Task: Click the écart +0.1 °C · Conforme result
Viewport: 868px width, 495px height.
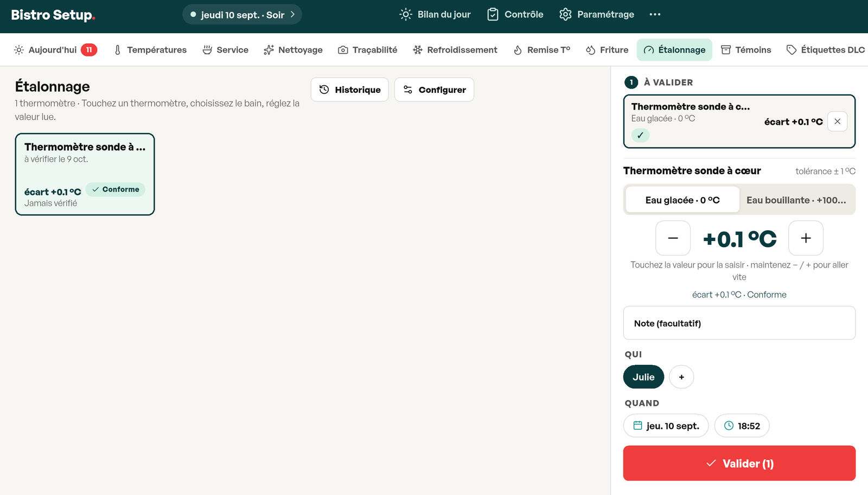Action: (739, 295)
